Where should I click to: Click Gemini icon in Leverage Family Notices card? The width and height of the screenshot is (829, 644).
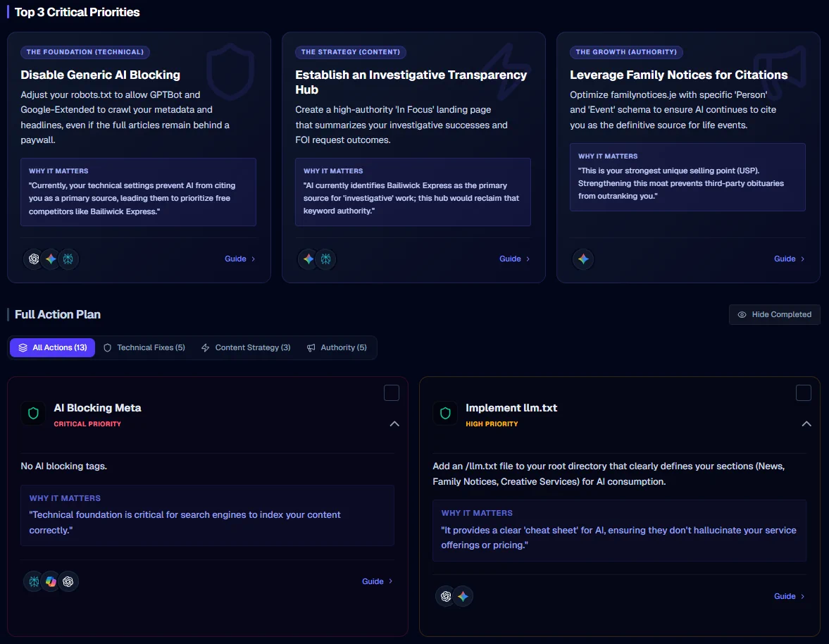point(582,259)
